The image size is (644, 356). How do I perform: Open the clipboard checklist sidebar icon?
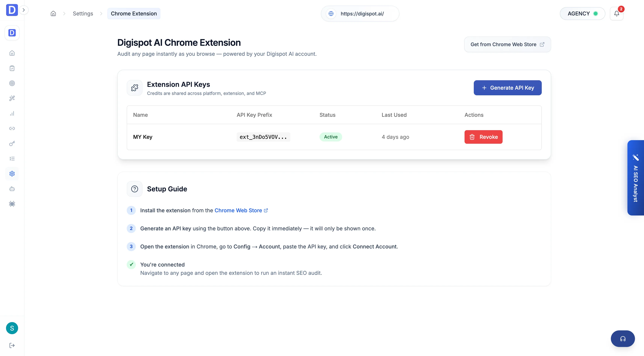click(12, 68)
